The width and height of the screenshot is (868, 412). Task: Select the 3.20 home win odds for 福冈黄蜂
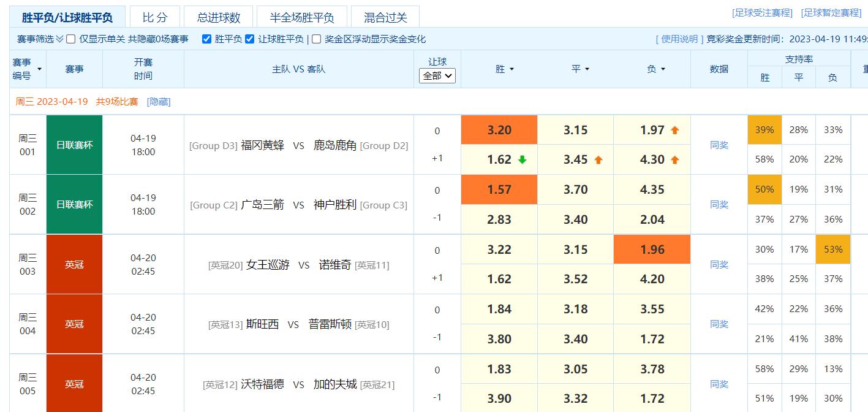point(499,129)
